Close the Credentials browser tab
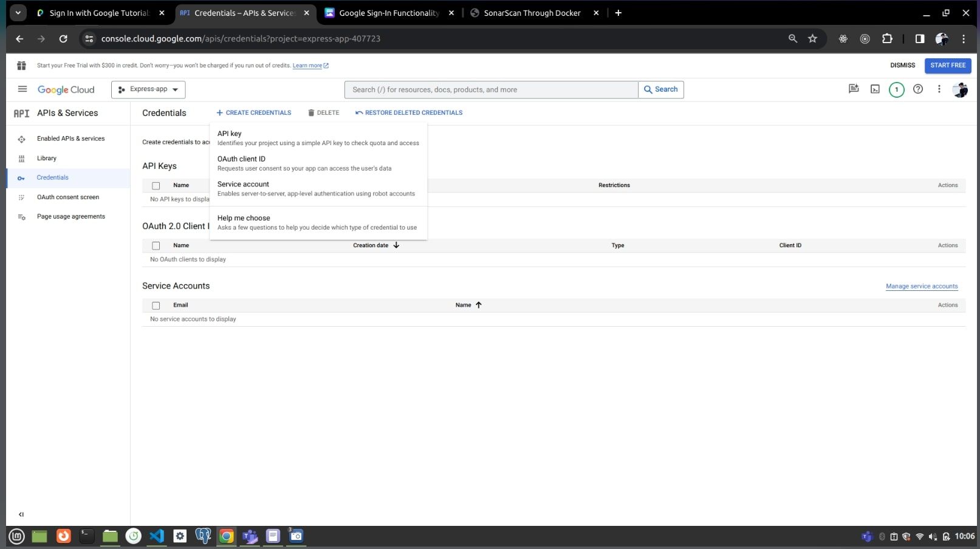Viewport: 980px width, 549px height. pos(306,13)
